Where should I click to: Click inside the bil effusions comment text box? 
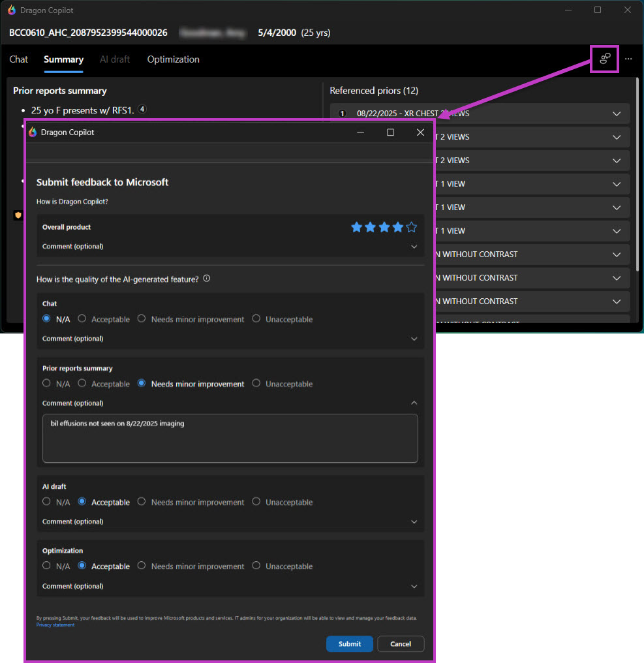tap(230, 437)
